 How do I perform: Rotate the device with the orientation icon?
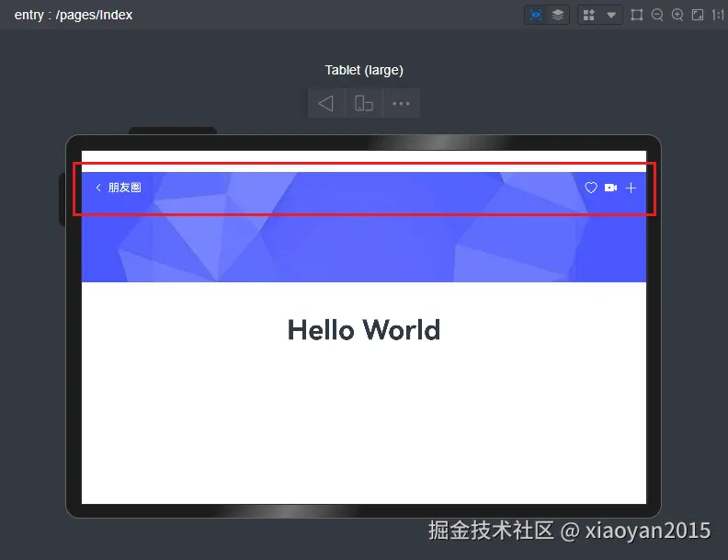click(363, 103)
